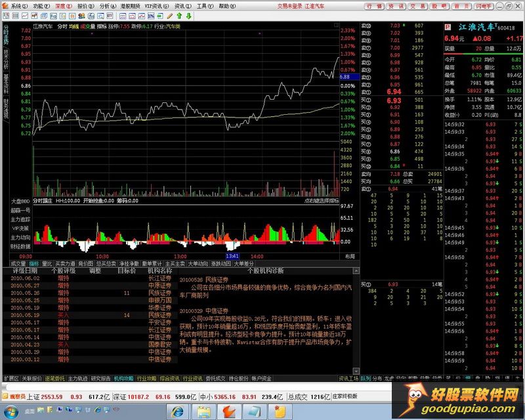
Task: Click the application logo in title bar
Action: (5, 6)
